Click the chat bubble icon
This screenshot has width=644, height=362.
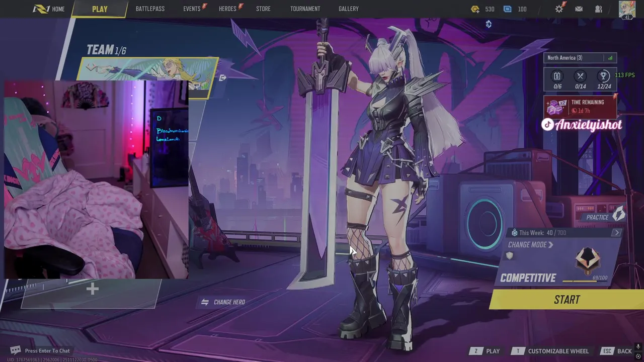pos(16,350)
